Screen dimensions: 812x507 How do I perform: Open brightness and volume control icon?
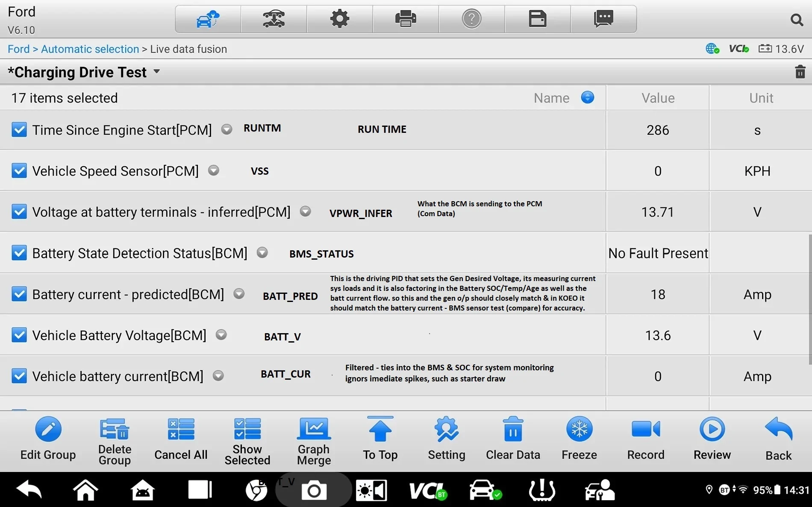[371, 490]
